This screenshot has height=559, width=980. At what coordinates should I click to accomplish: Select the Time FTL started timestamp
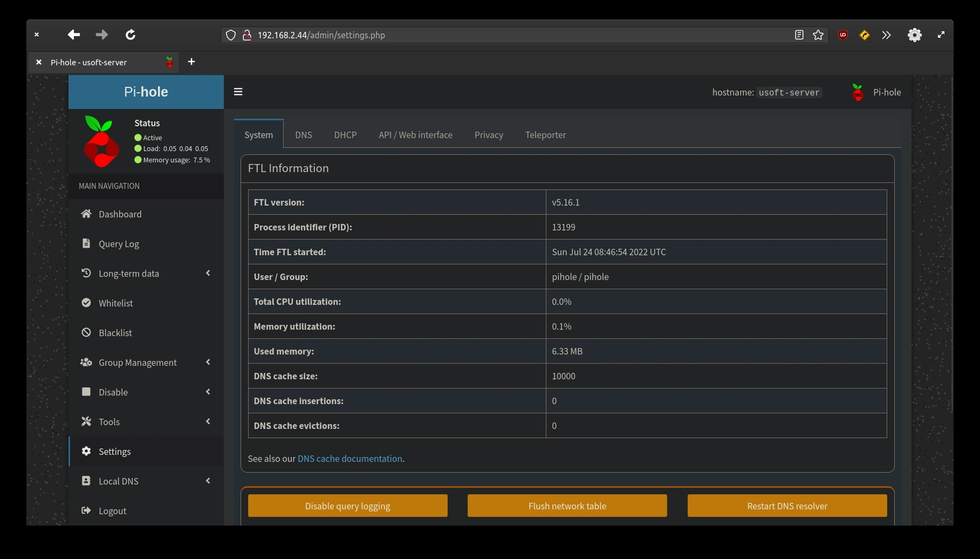[608, 252]
